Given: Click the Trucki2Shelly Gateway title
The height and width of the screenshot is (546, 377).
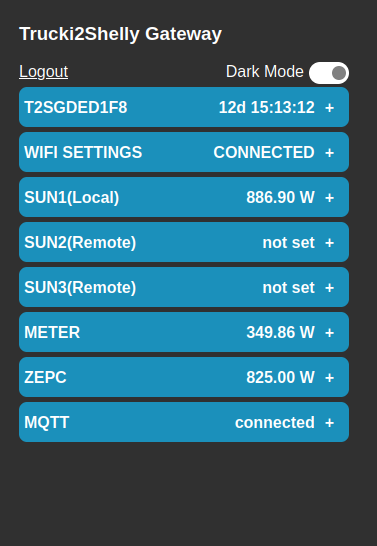Looking at the screenshot, I should click(x=120, y=34).
